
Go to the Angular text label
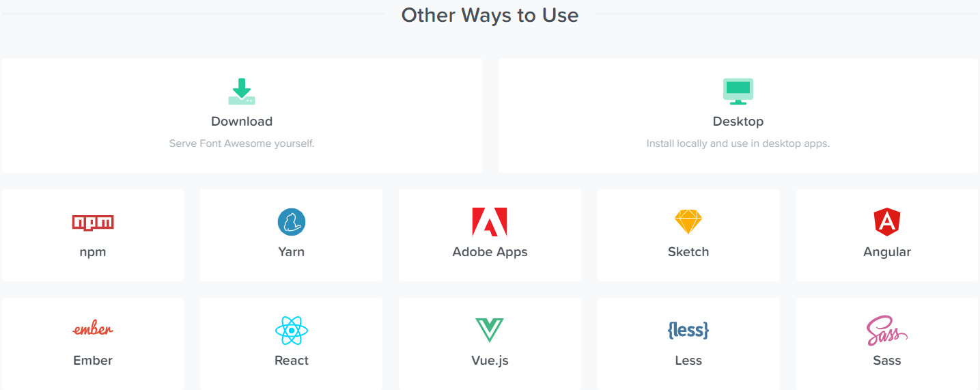887,252
